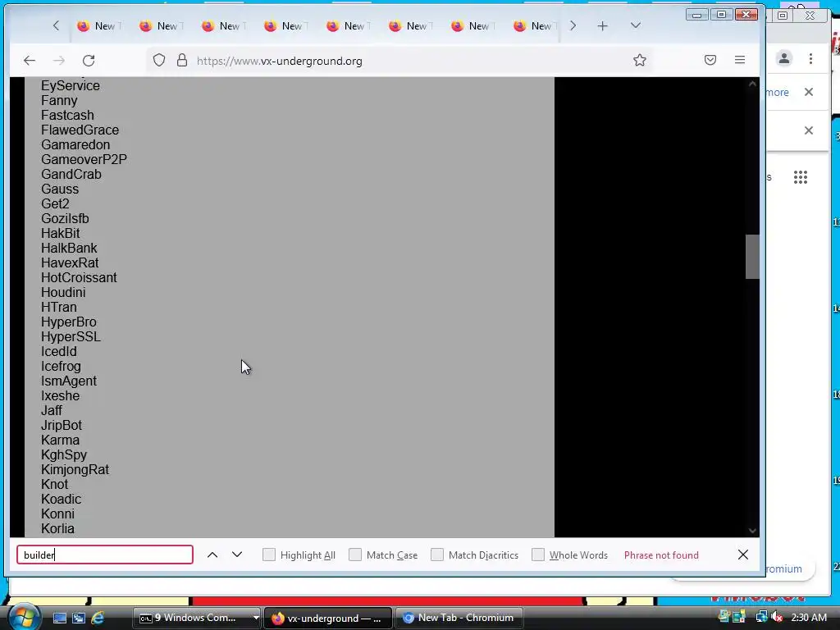Go back in Firefox history
Screen dimensions: 840x630
tap(30, 61)
